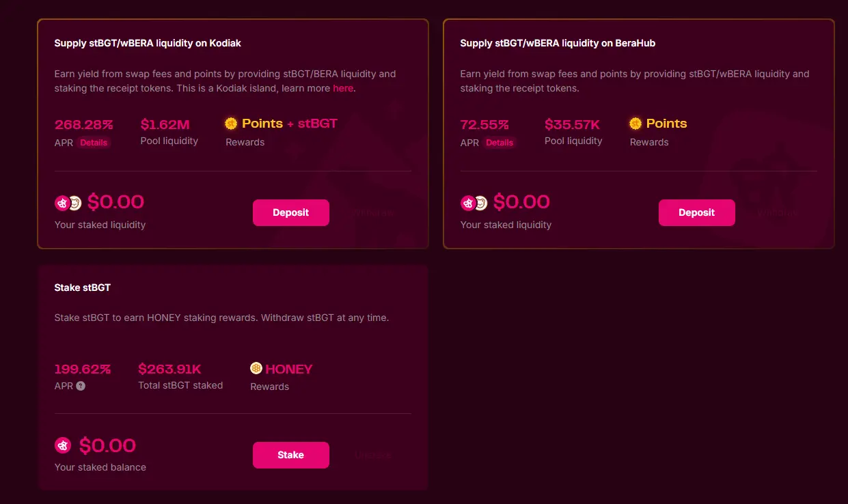
Task: Click the Points coin icon in Kodiak card
Action: coord(231,124)
